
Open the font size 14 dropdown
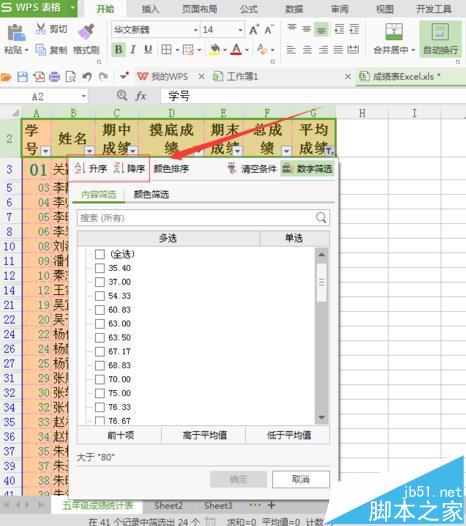[x=240, y=30]
